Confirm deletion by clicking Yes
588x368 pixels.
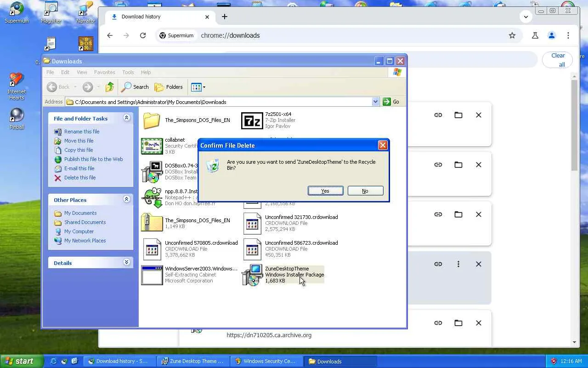click(325, 191)
